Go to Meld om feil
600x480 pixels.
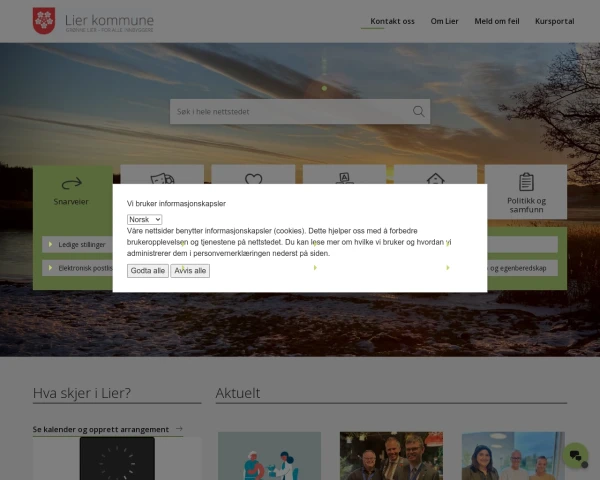(497, 21)
